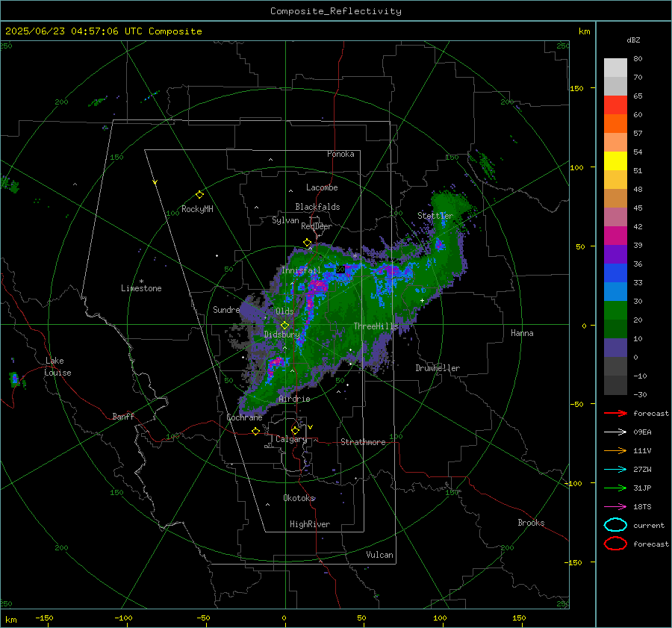Click the yellow diamond marker beside RockyMH

(x=199, y=195)
